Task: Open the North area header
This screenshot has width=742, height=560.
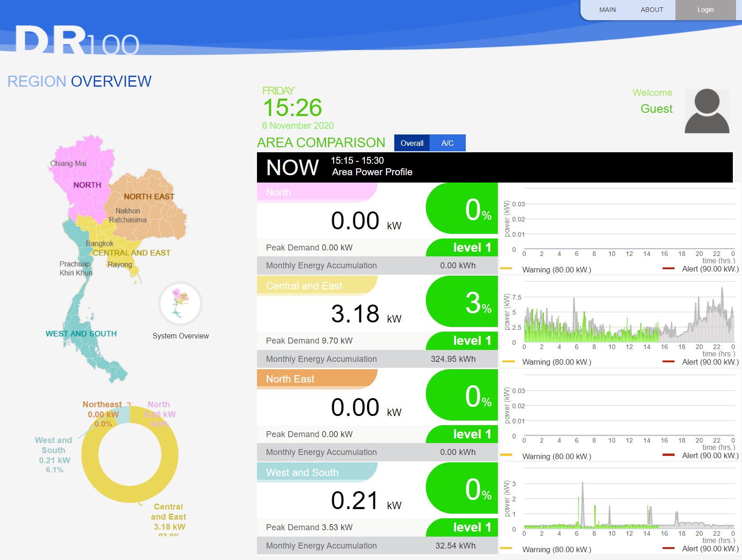Action: (x=317, y=192)
